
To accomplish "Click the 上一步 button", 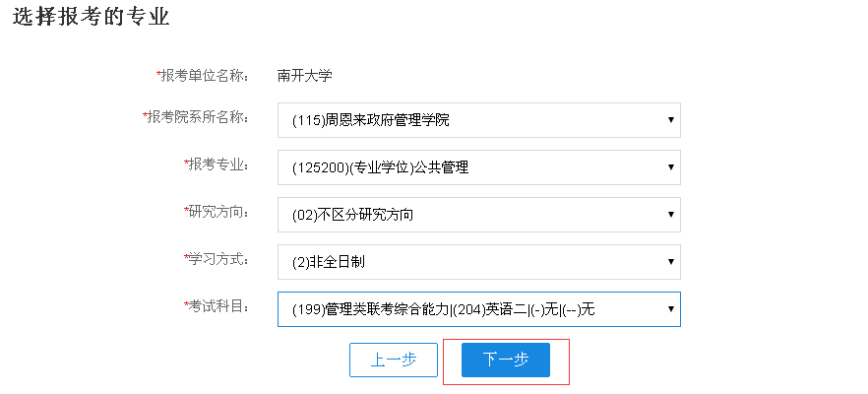I will click(393, 360).
